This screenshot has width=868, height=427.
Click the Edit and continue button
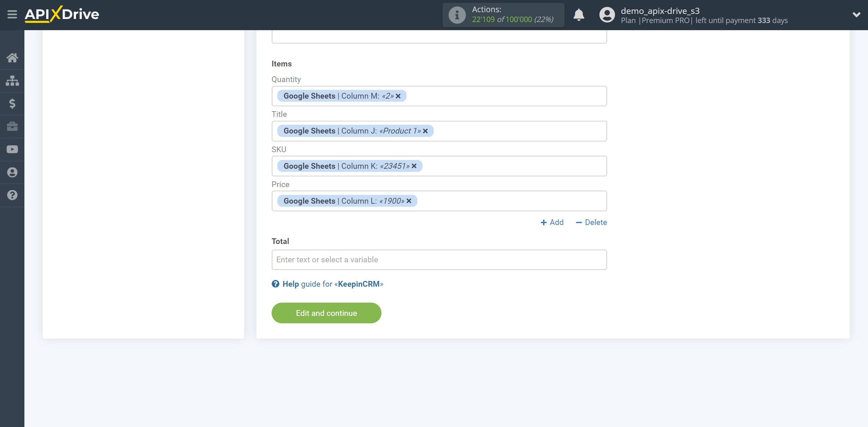pos(327,312)
